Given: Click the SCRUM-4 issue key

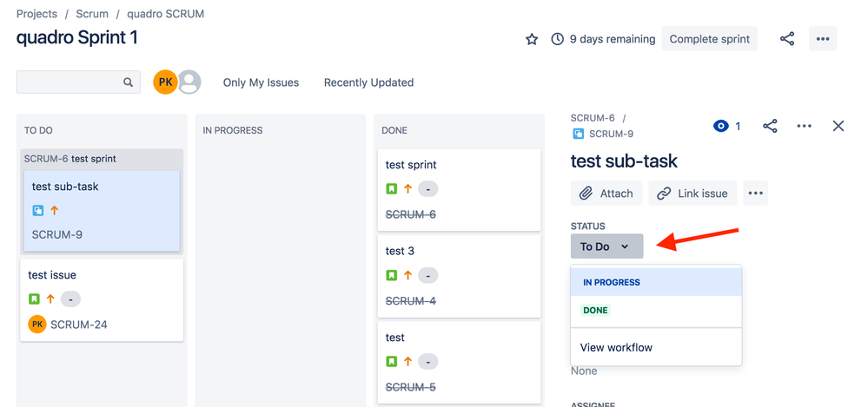Looking at the screenshot, I should pyautogui.click(x=411, y=301).
